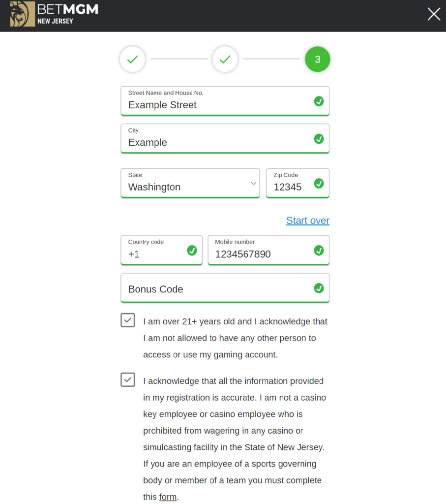Uncheck the over 21+ years acknowledgment
The width and height of the screenshot is (446, 504).
[x=128, y=320]
